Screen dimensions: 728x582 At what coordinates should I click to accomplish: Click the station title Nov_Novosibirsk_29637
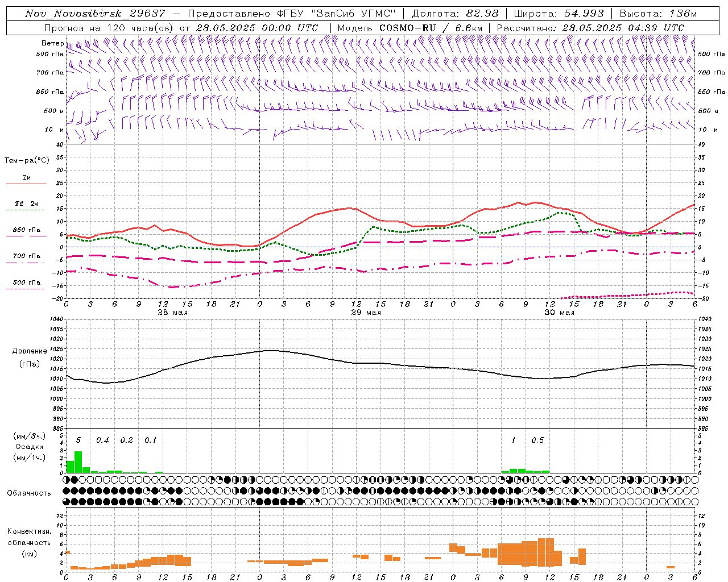coord(95,14)
